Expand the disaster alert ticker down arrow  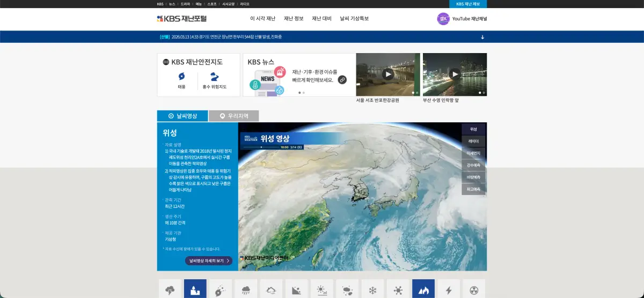point(482,37)
